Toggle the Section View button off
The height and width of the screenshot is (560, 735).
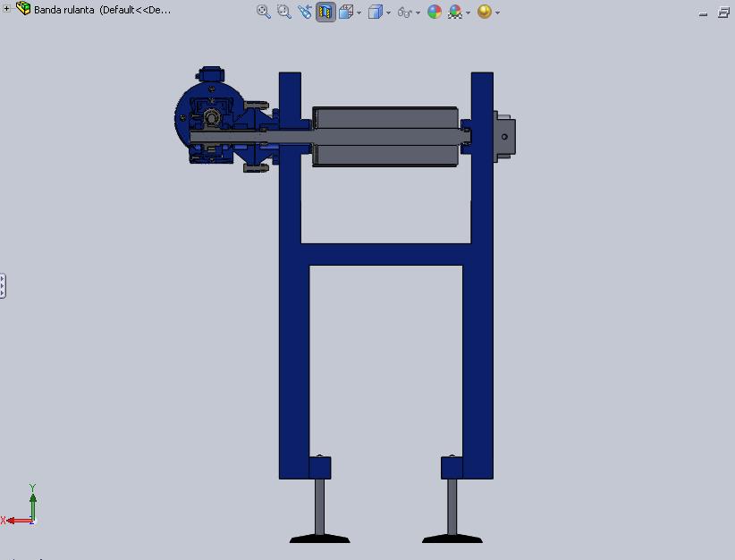pyautogui.click(x=325, y=12)
